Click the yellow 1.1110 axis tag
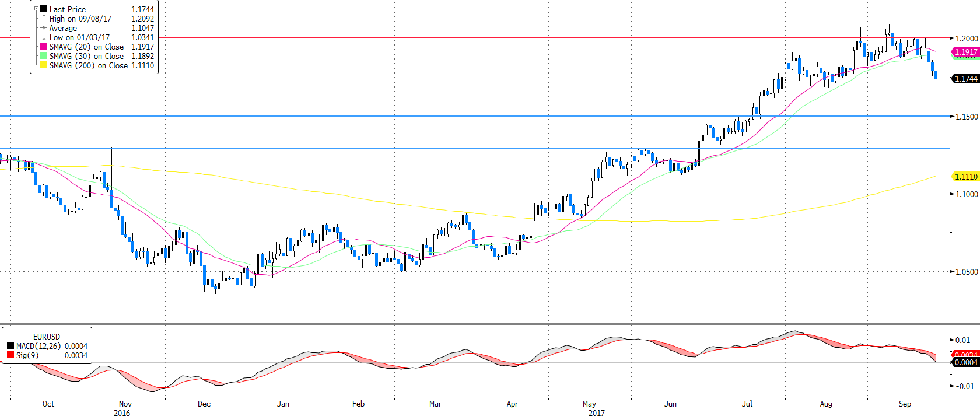 [x=965, y=177]
